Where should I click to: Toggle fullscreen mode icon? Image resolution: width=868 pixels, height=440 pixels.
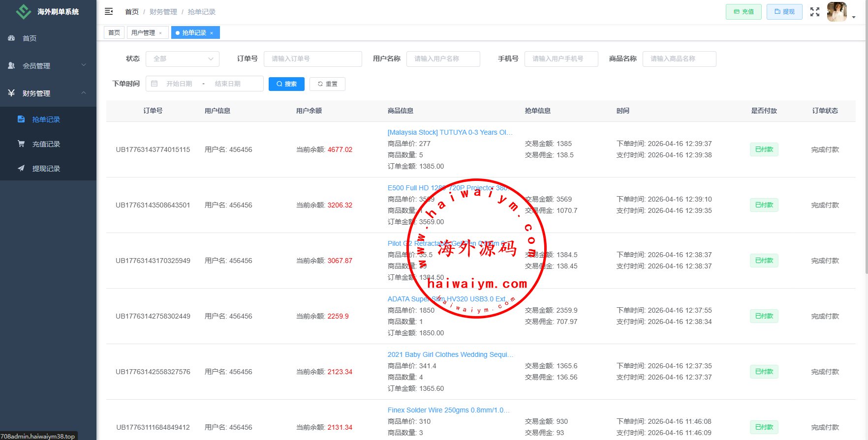click(815, 12)
